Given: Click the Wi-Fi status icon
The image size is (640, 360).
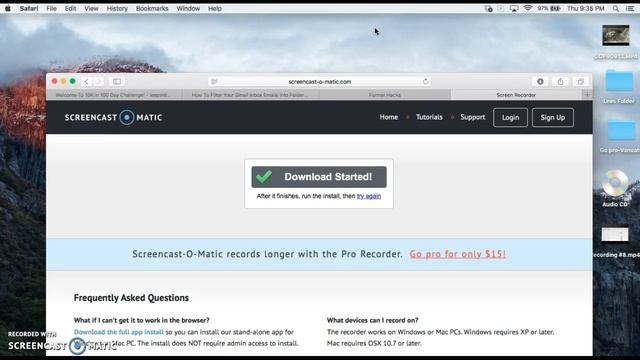Looking at the screenshot, I should coord(528,9).
